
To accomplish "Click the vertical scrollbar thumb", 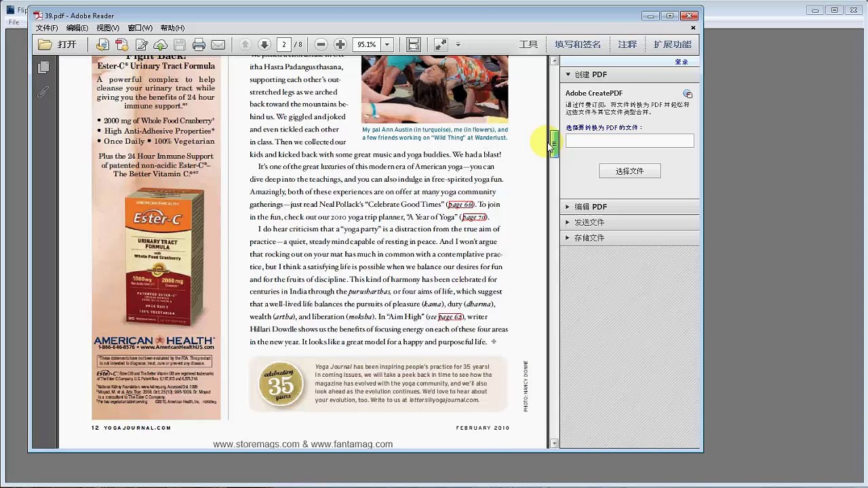I will pyautogui.click(x=554, y=144).
